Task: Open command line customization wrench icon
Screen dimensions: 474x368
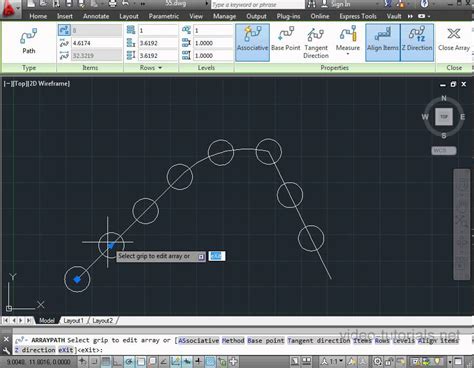Action: click(6, 350)
